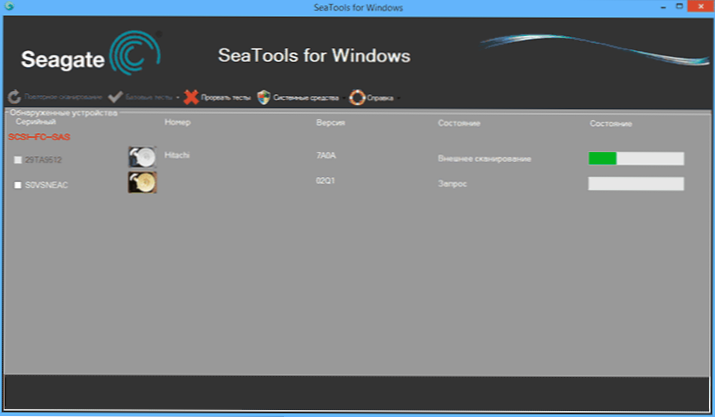
Task: Click the Hitachi model name
Action: [x=177, y=155]
